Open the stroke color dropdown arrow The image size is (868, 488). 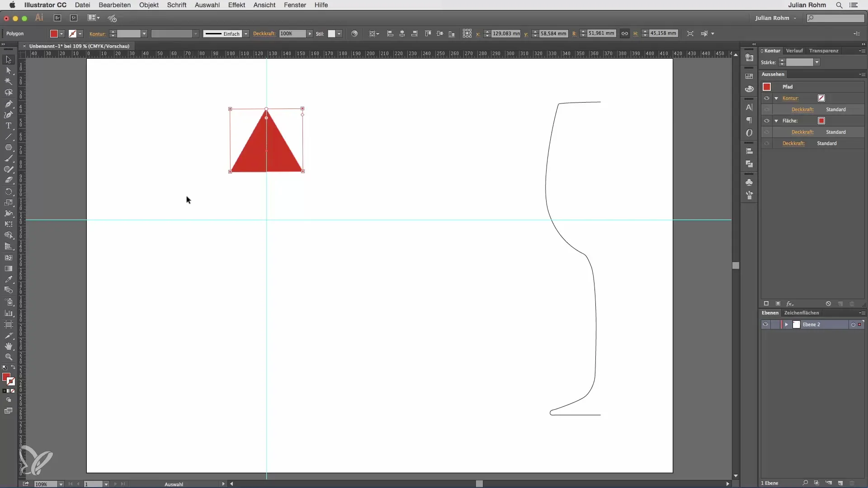pyautogui.click(x=80, y=34)
